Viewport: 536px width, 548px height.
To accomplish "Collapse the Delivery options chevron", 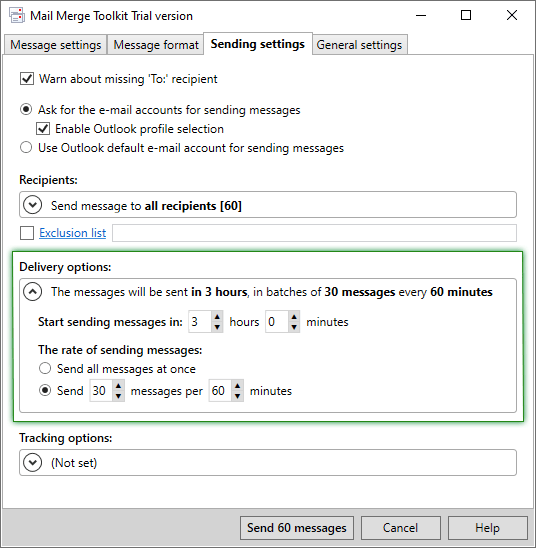I will click(x=32, y=291).
